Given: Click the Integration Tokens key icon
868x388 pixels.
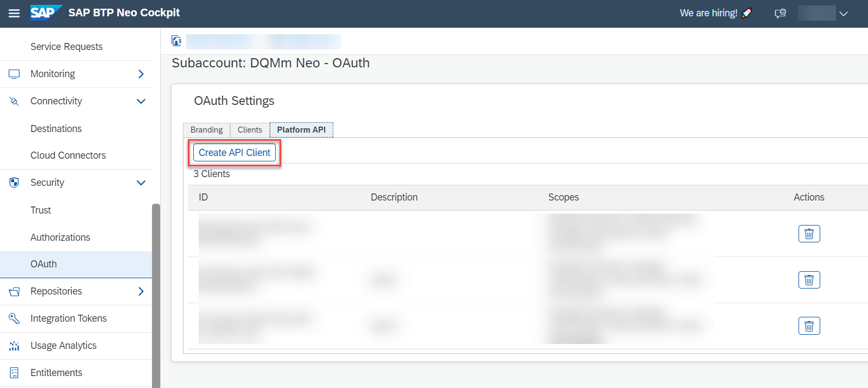Looking at the screenshot, I should click(14, 318).
